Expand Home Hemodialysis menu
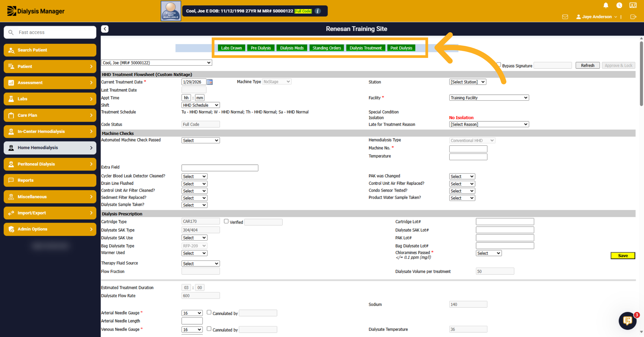Viewport: 644px width, 337px height. click(50, 148)
